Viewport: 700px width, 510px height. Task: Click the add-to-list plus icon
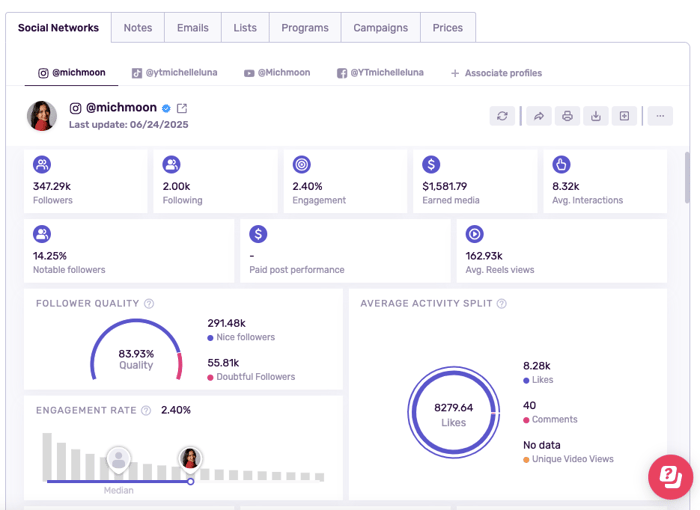625,116
